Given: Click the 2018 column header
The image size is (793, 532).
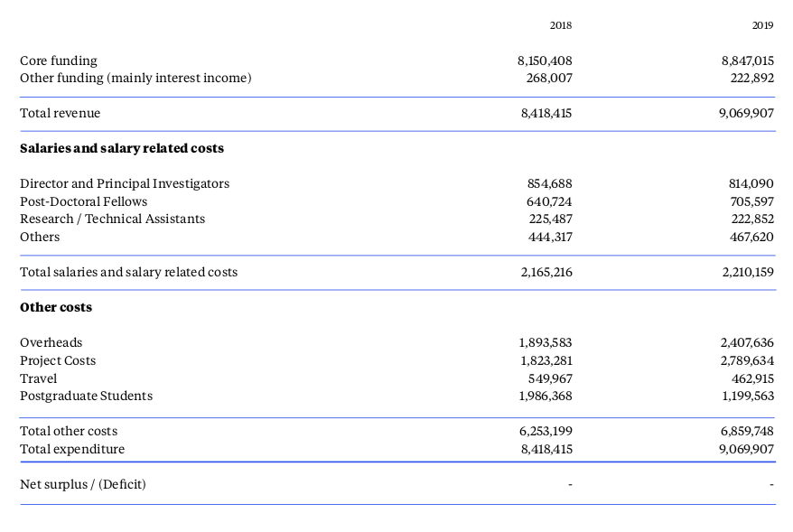Looking at the screenshot, I should [x=560, y=25].
